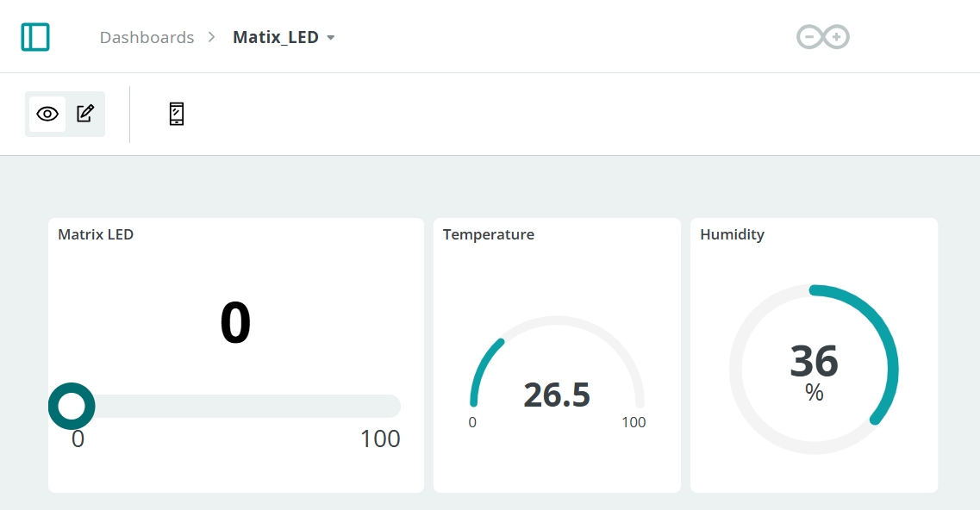980x510 pixels.
Task: Click the slider maximum label 100
Action: coord(380,438)
